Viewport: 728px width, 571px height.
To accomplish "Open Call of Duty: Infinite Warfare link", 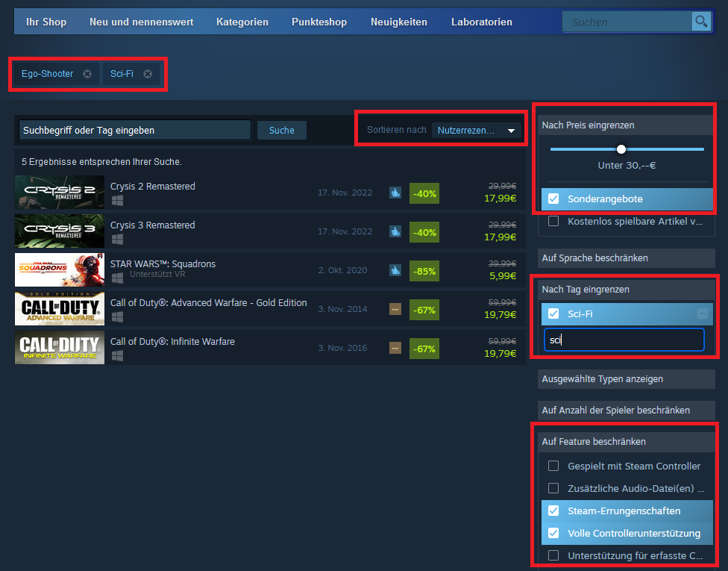I will click(x=172, y=342).
